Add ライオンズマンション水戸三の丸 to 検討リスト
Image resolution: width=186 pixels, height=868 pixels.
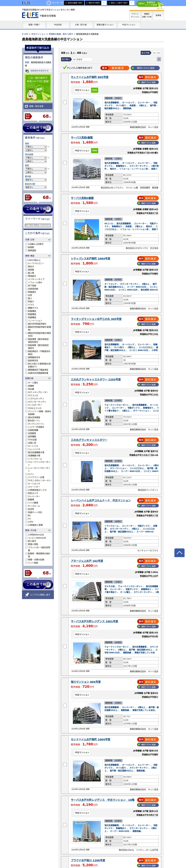[x=148, y=324]
